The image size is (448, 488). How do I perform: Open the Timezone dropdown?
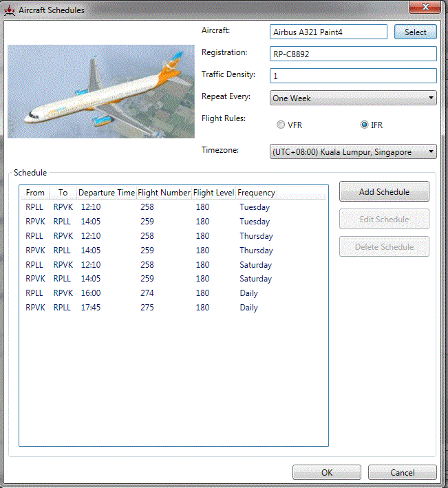353,152
